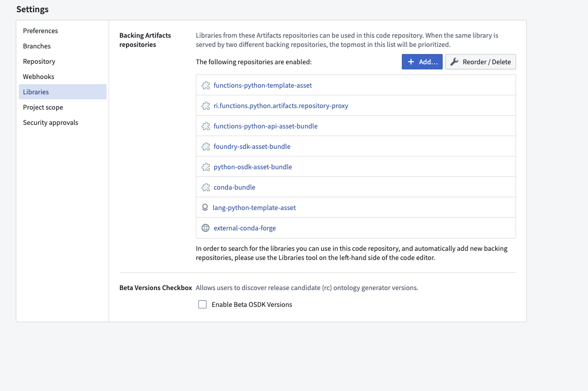Click the icon beside foundry-sdk-asset-bundle
Image resolution: width=588 pixels, height=391 pixels.
(x=206, y=147)
